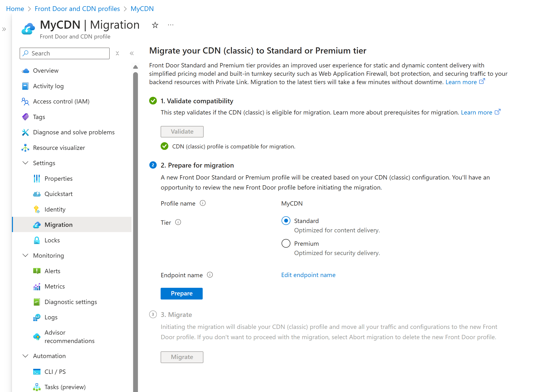The image size is (544, 392).
Task: Click the Access control IAM icon
Action: pyautogui.click(x=26, y=101)
